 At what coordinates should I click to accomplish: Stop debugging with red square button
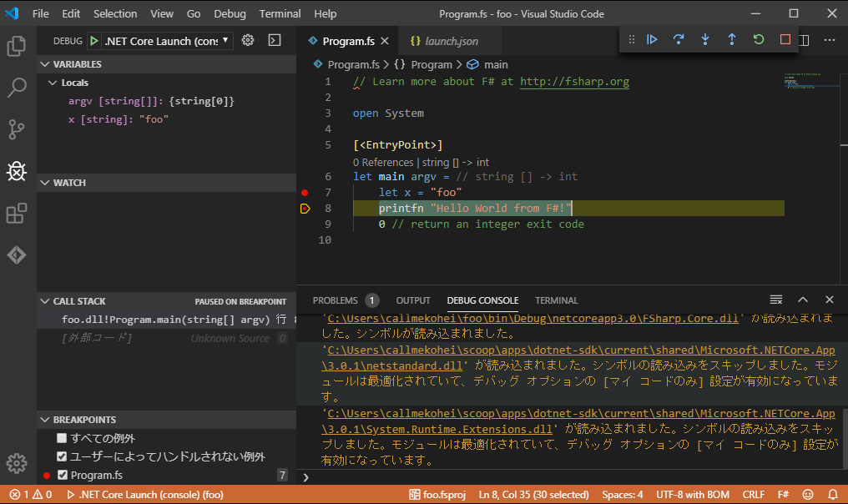tap(785, 39)
